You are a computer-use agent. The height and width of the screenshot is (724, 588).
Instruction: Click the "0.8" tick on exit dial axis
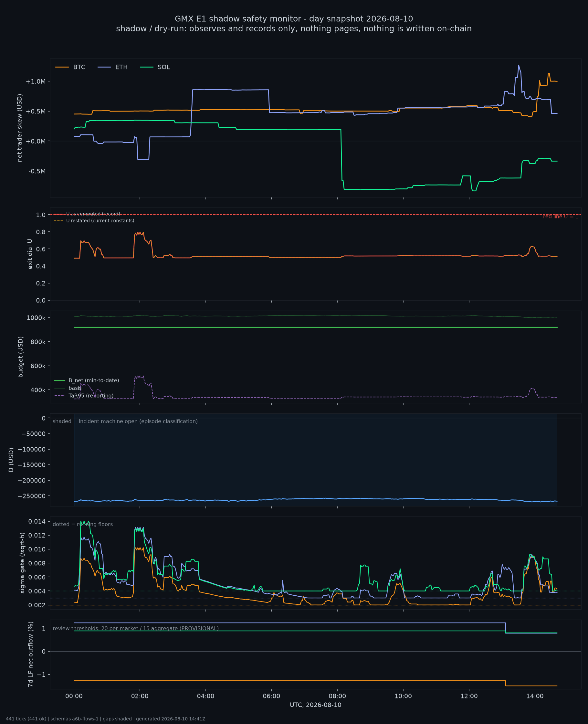click(x=41, y=232)
